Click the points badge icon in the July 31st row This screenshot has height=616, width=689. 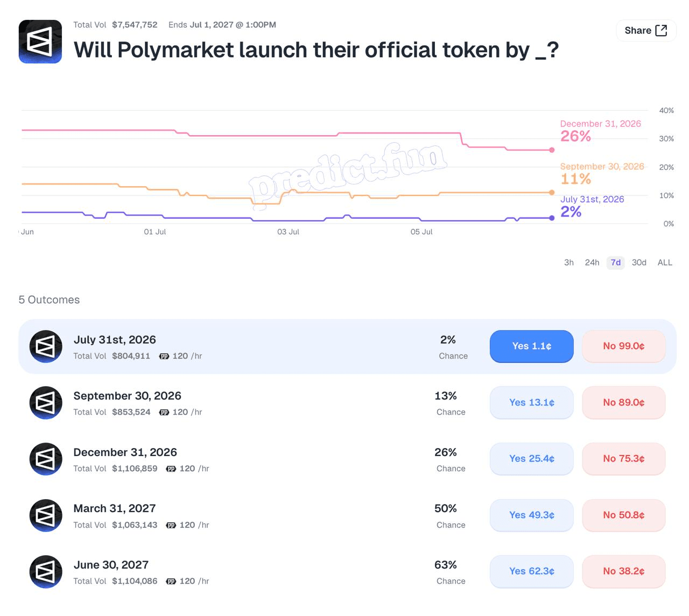point(164,356)
